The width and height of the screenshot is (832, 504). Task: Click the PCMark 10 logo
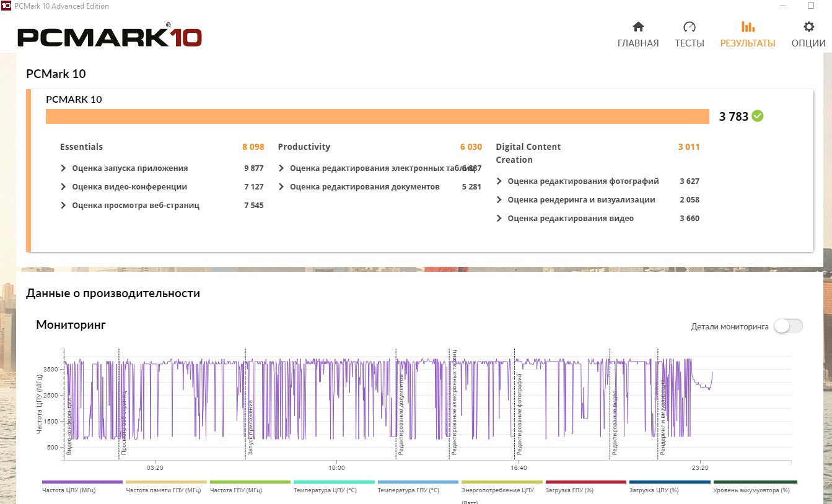point(110,37)
